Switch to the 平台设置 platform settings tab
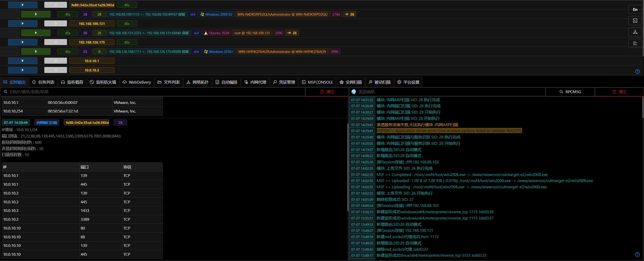 tap(408, 82)
